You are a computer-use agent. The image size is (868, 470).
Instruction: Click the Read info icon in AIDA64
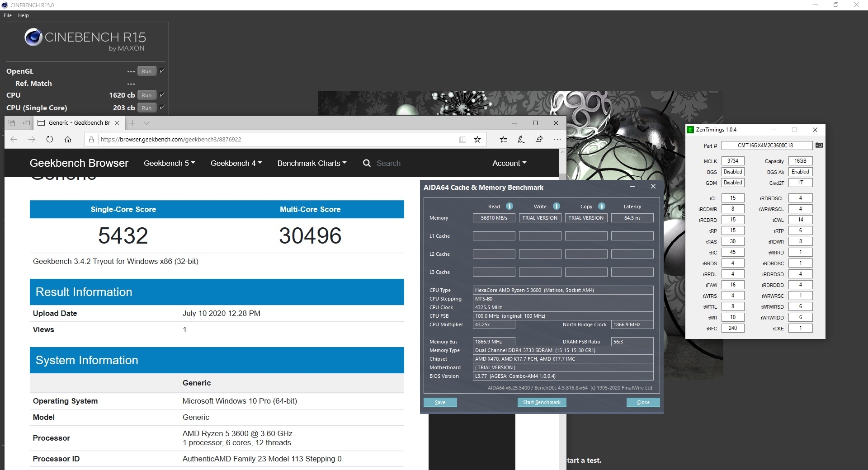pos(509,206)
